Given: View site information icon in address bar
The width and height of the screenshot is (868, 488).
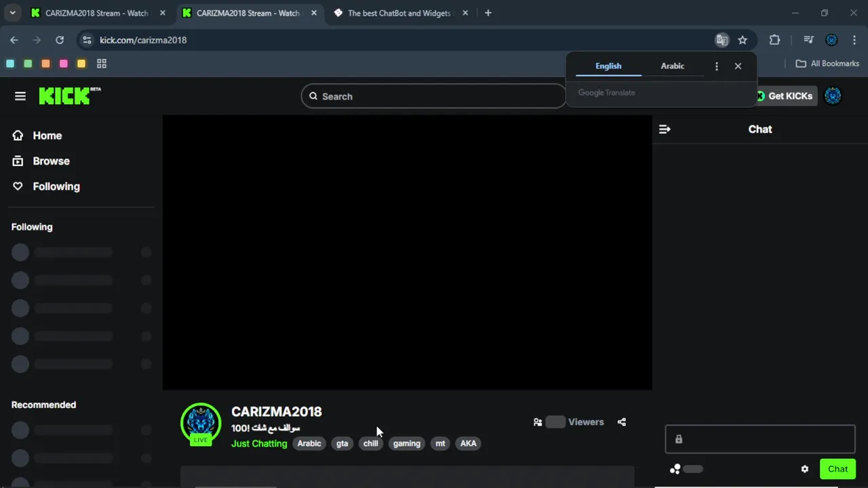Looking at the screenshot, I should [x=87, y=40].
